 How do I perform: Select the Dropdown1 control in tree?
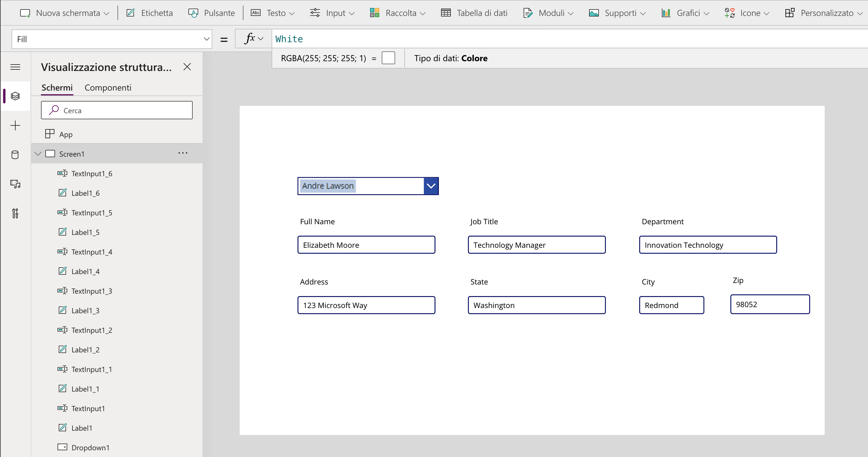(90, 447)
